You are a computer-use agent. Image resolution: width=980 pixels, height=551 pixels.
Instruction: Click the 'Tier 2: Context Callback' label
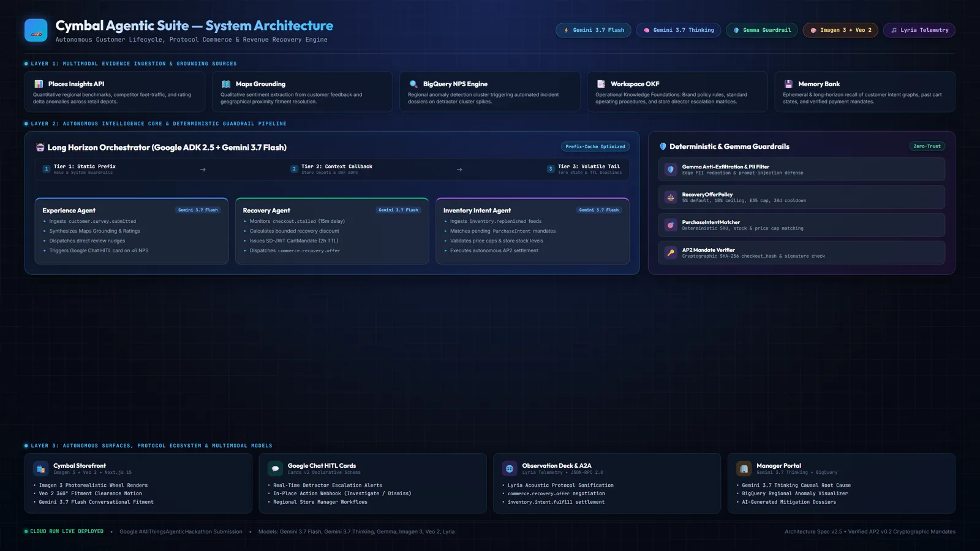point(337,167)
